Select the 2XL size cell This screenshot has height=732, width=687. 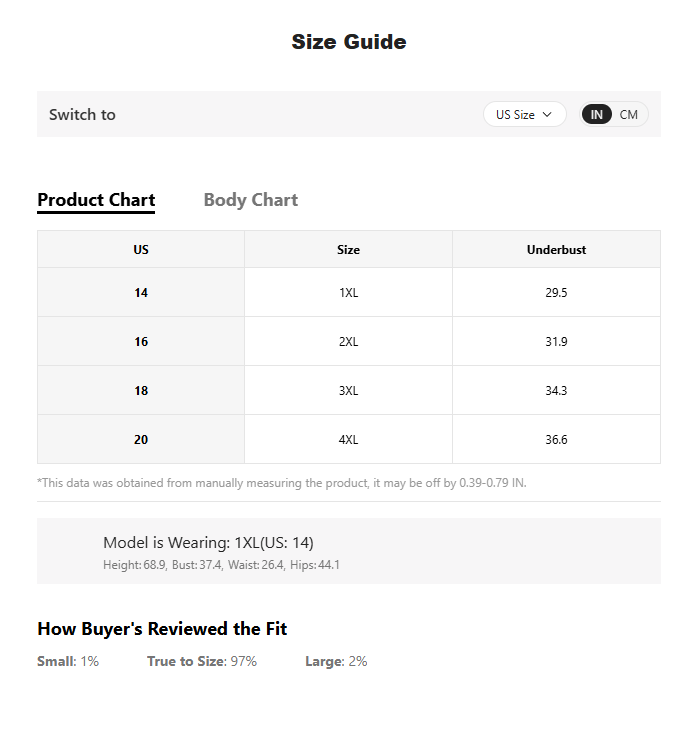coord(348,341)
